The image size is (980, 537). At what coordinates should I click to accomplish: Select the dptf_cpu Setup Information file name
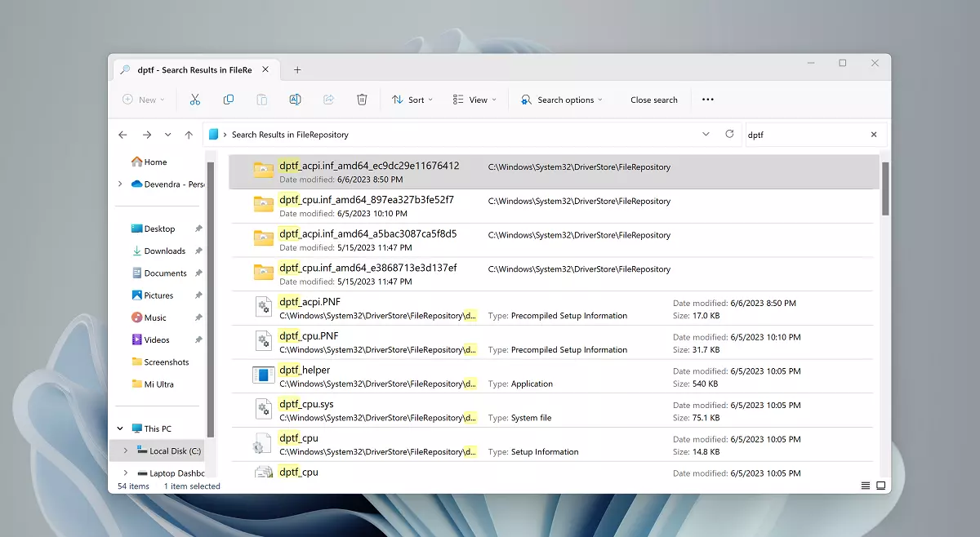[x=298, y=438]
